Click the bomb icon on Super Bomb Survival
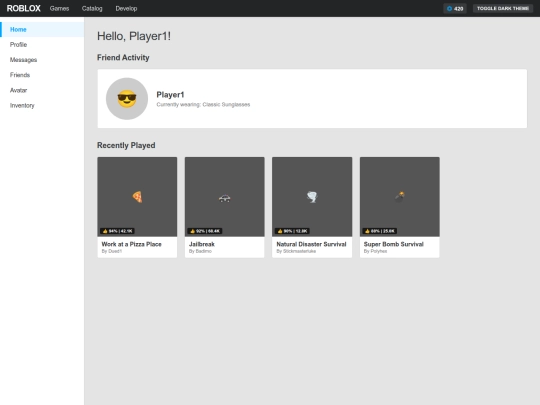The image size is (540, 405). click(x=399, y=196)
